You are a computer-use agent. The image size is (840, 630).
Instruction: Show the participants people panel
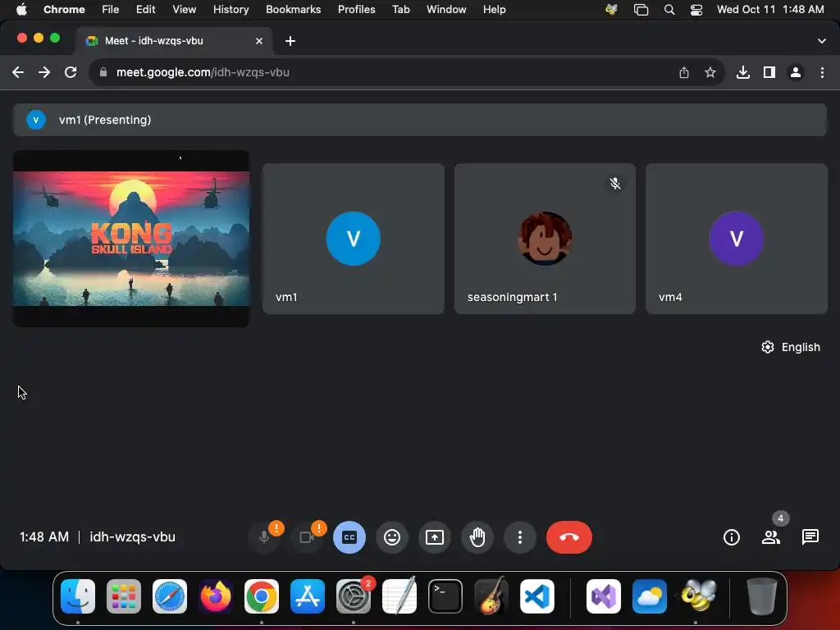point(771,536)
